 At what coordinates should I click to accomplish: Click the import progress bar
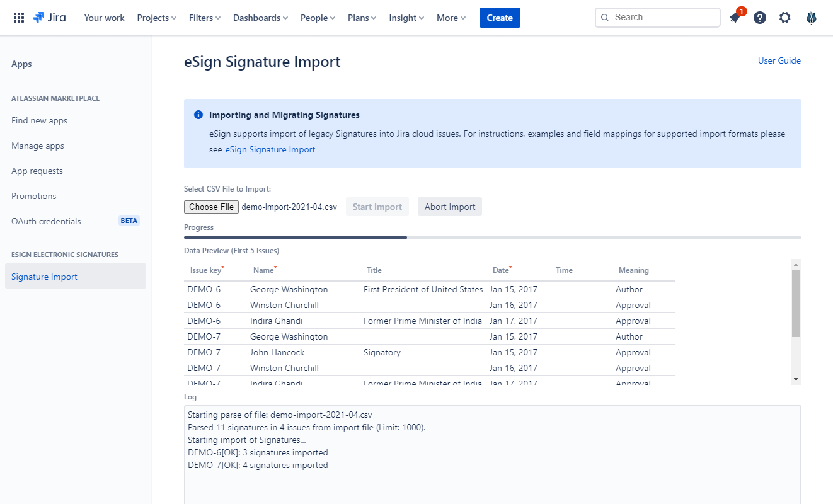(x=492, y=238)
